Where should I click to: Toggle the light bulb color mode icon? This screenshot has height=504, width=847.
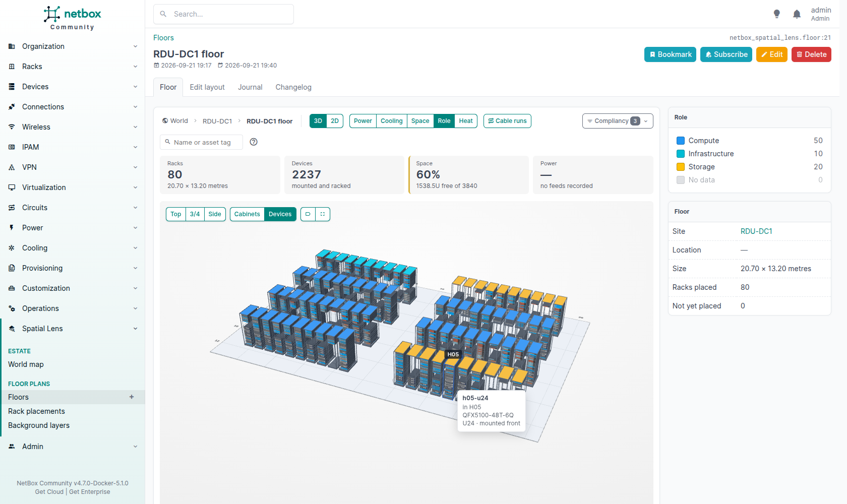[777, 14]
